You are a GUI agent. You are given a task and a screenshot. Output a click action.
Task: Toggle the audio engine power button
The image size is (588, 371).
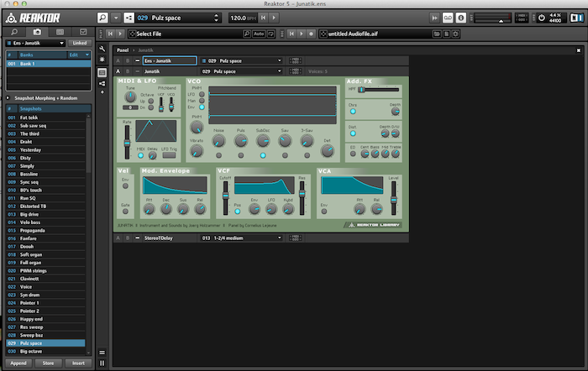click(542, 18)
